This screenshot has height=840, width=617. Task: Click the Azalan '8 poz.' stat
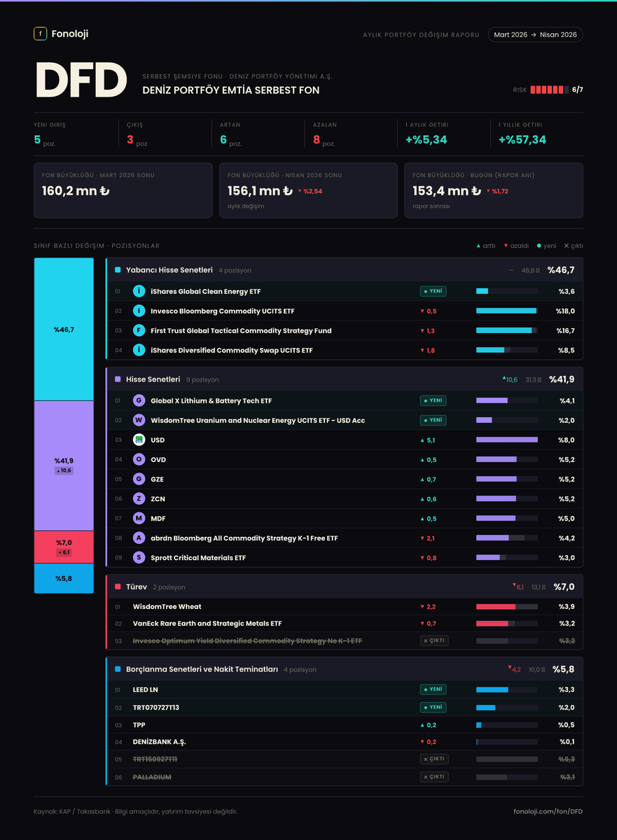324,140
